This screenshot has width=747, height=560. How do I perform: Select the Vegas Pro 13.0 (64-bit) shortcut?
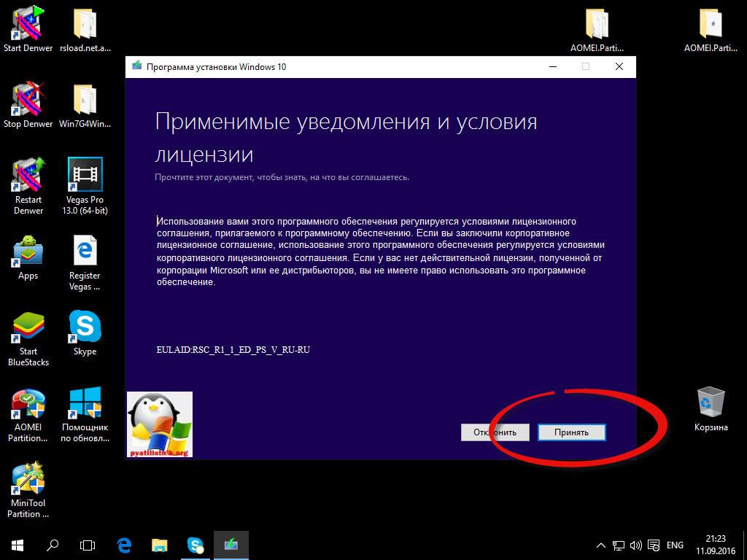[x=85, y=186]
